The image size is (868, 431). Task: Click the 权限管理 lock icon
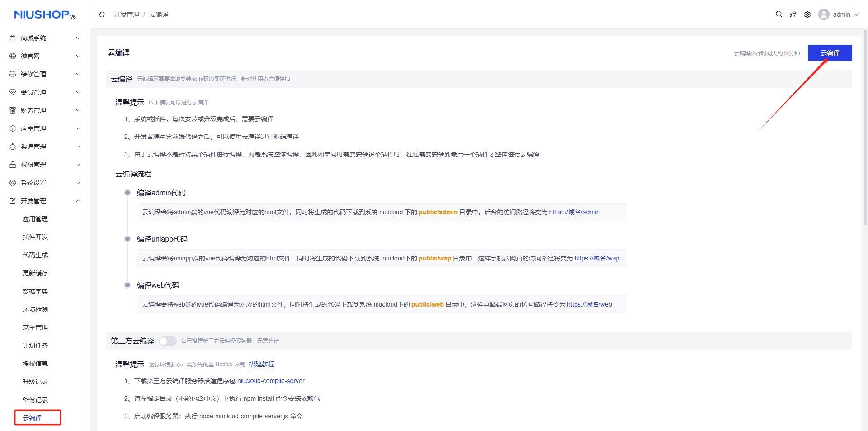click(13, 165)
